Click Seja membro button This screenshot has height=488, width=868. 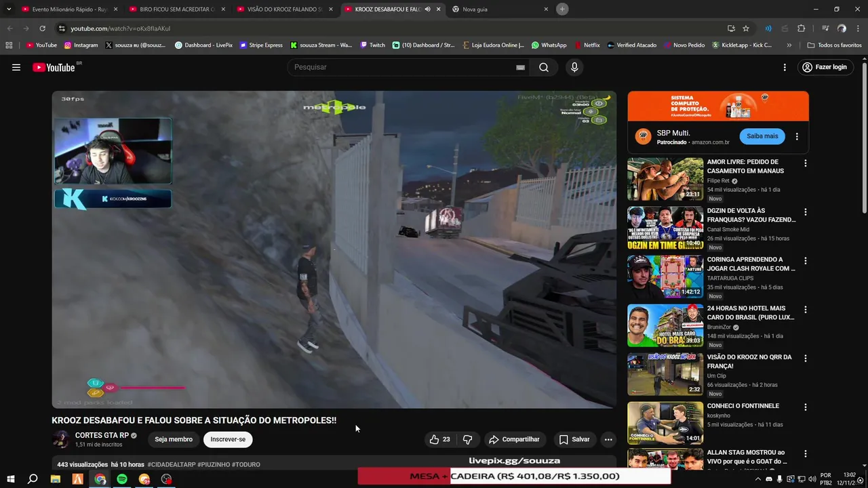[x=174, y=439]
